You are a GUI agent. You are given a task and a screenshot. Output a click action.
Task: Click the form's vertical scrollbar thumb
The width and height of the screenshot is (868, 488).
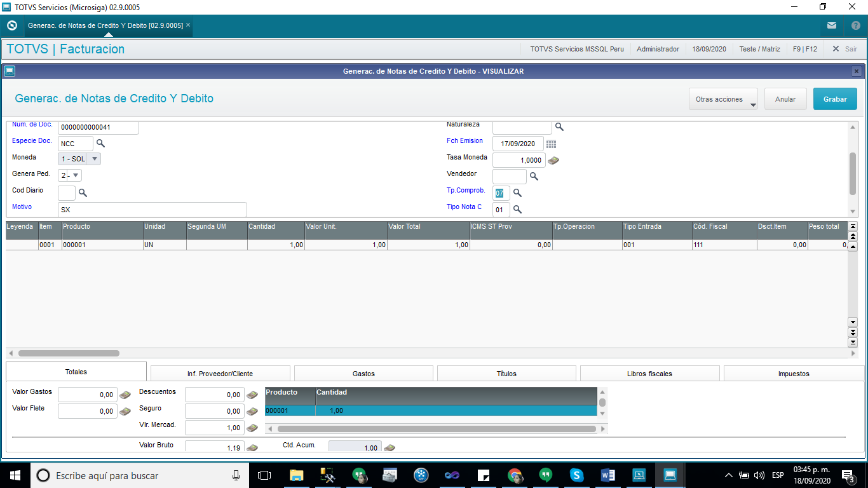click(853, 173)
